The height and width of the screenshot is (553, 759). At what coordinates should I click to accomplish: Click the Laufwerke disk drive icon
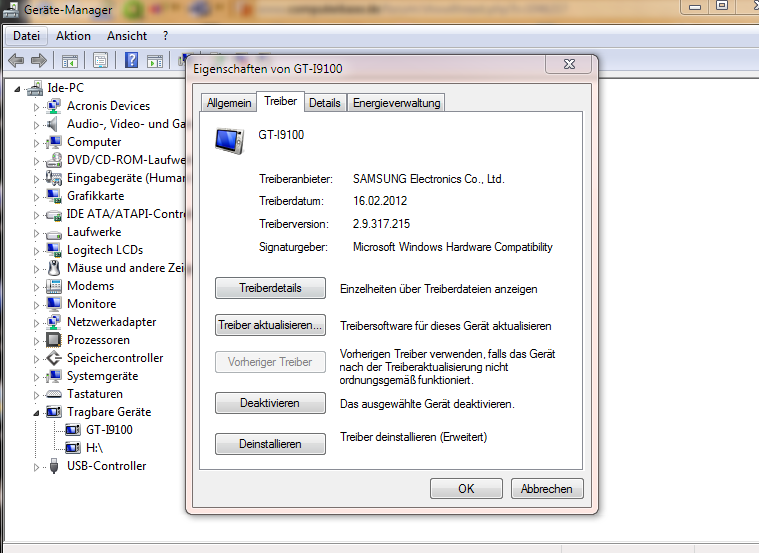[x=53, y=233]
